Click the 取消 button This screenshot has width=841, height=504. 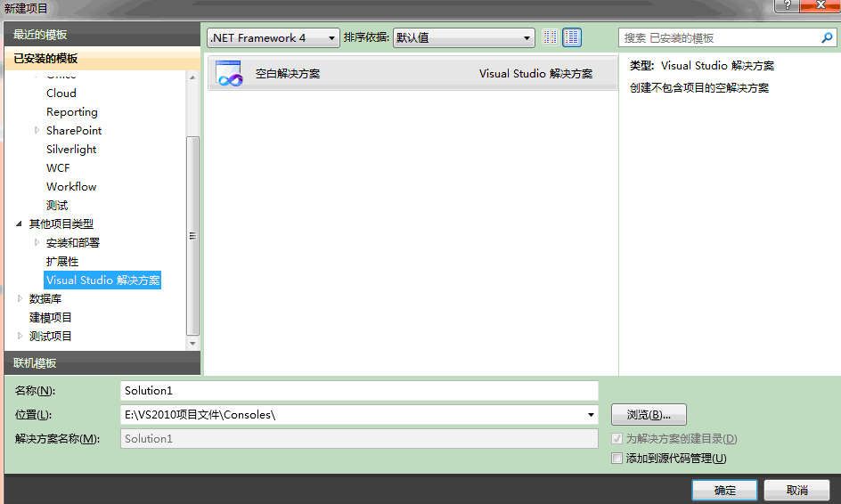click(x=796, y=490)
